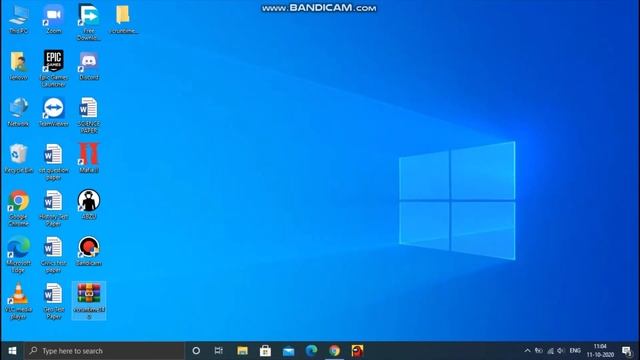Open Task View on the taskbar
The image size is (640, 360).
pyautogui.click(x=219, y=351)
